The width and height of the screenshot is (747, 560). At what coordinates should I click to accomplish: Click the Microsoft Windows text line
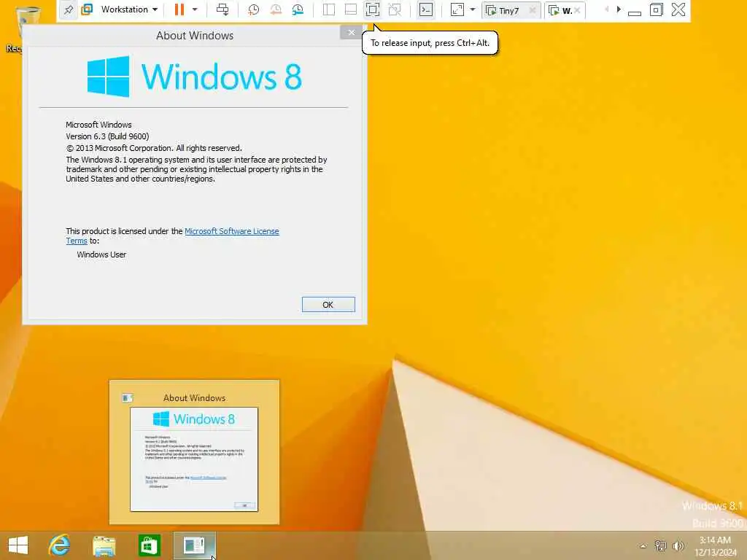click(x=98, y=125)
